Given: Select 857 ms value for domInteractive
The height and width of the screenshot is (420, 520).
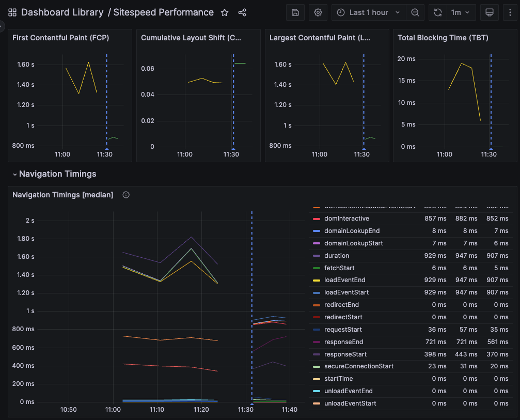Looking at the screenshot, I should (x=435, y=219).
